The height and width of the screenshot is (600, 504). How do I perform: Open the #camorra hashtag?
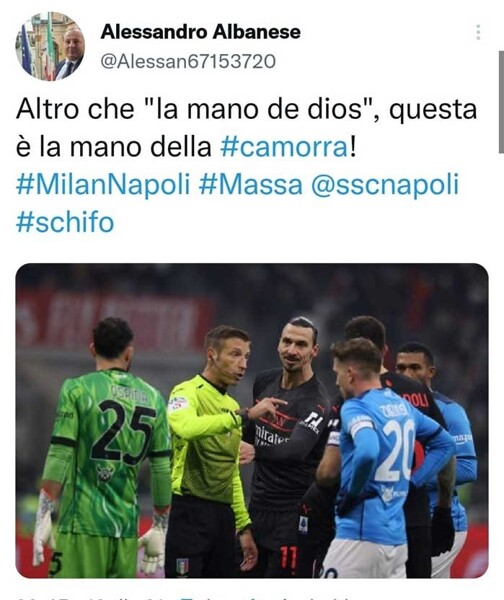284,147
